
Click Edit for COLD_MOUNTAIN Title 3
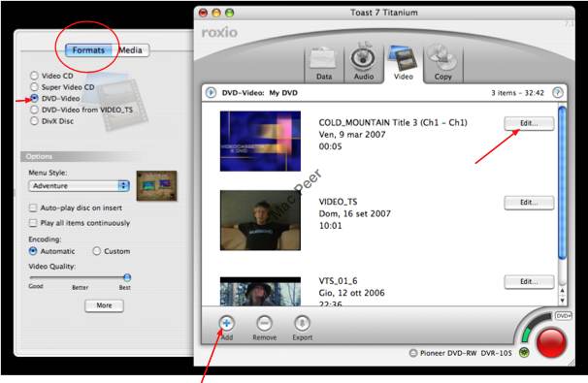529,123
